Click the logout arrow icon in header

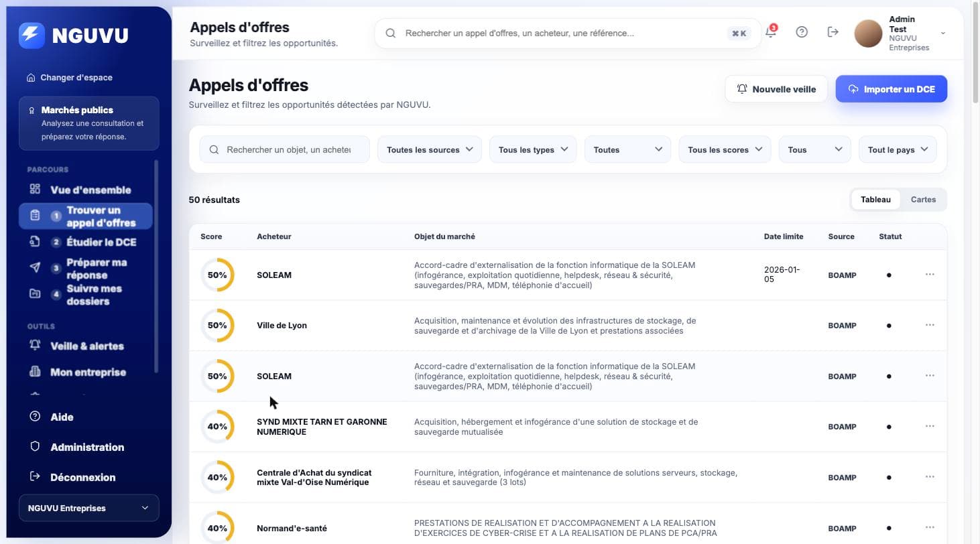833,32
